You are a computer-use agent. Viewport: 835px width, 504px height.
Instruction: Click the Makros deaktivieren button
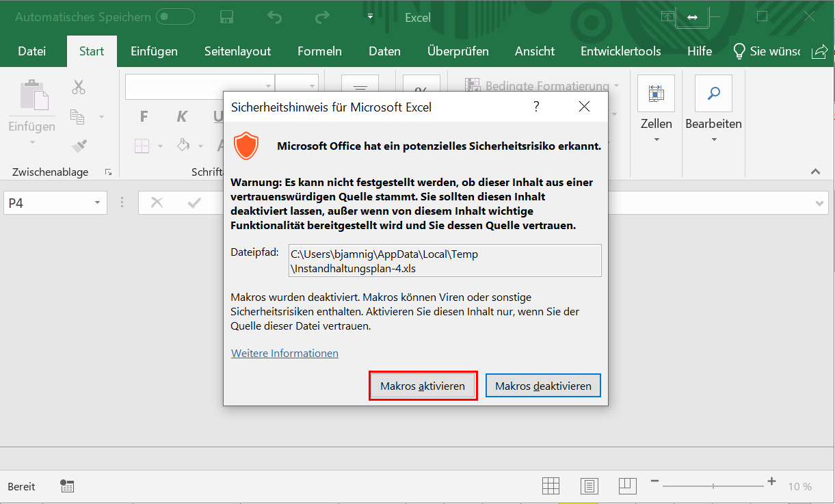pyautogui.click(x=543, y=386)
